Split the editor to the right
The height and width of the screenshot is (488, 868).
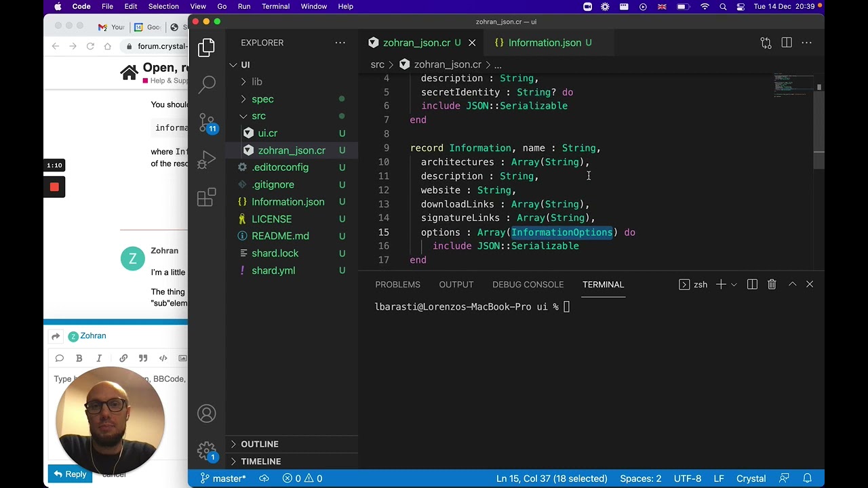[x=787, y=43]
